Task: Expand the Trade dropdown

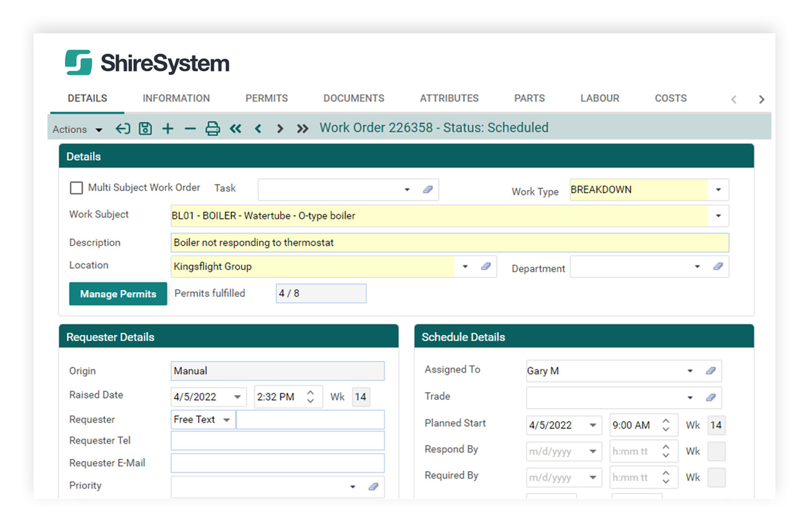Action: (x=690, y=398)
